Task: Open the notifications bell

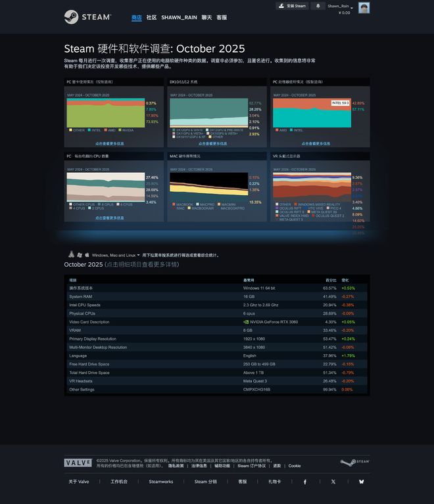Action: (318, 6)
